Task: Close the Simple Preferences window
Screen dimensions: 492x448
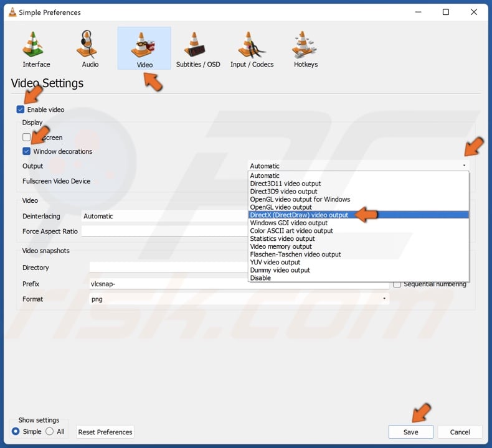Action: (x=474, y=12)
